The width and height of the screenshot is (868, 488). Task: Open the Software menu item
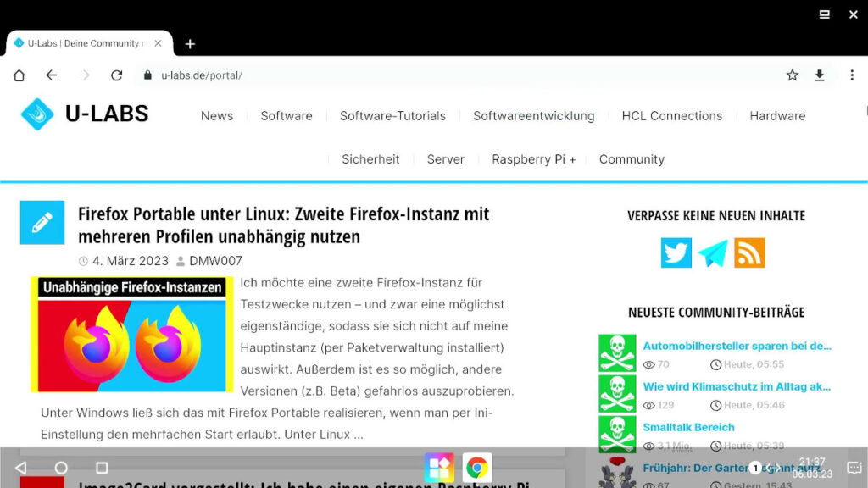pyautogui.click(x=287, y=115)
